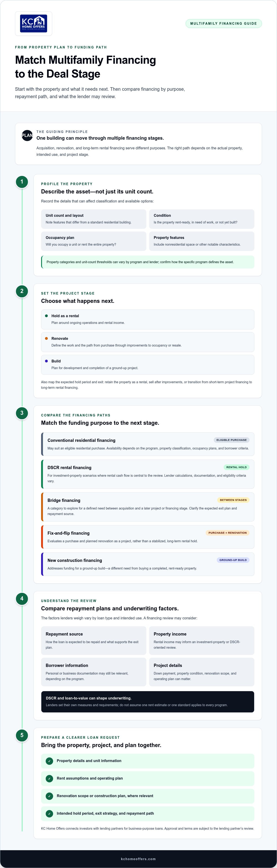
Task: Select the step 1 number circle
Action: pos(22,182)
